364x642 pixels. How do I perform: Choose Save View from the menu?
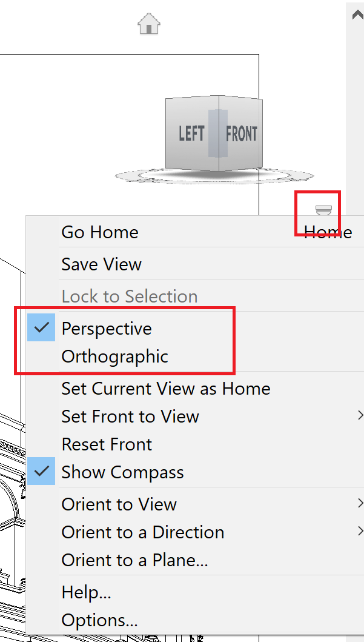point(101,264)
